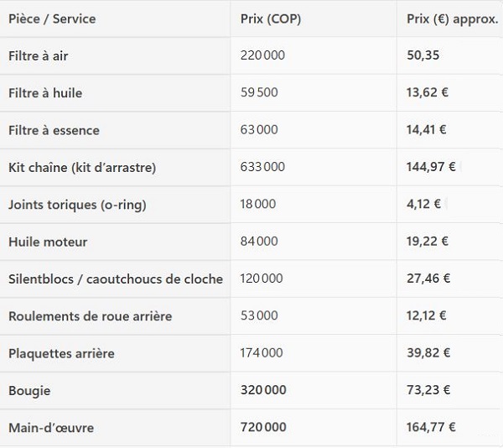The height and width of the screenshot is (448, 503).
Task: Select the "Kit chaîne (kit d'arrastre)" cell
Action: click(x=82, y=167)
